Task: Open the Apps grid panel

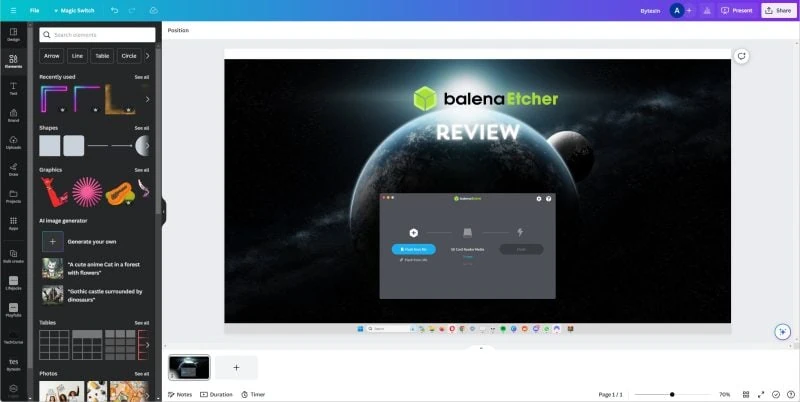Action: click(13, 224)
